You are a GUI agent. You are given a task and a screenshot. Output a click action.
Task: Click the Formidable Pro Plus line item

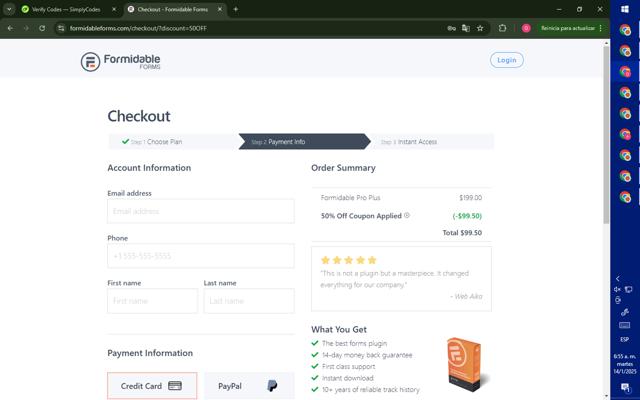point(350,198)
